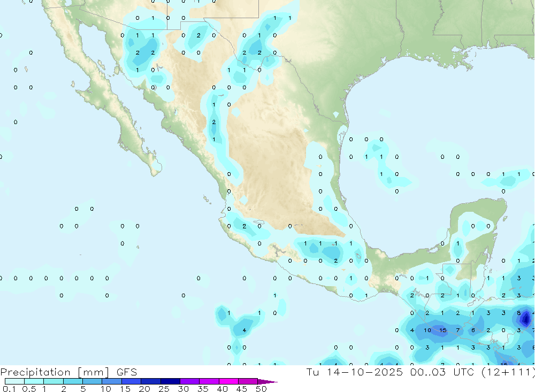Click the '35' legend scale label
Viewport: 535px width, 392px height.
click(203, 389)
